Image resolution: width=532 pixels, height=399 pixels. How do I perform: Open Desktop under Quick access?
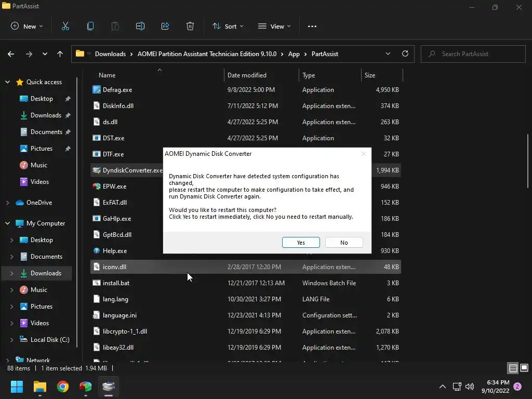[42, 98]
